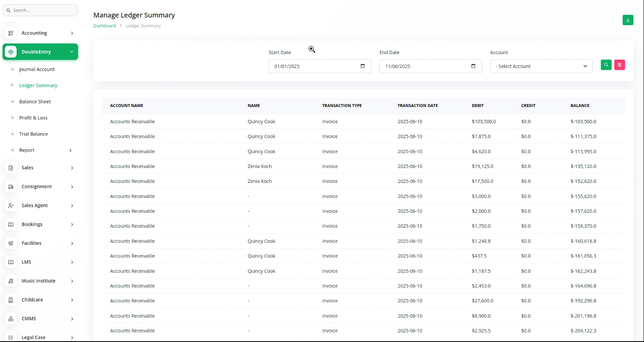Expand the Sales menu chevron
The height and width of the screenshot is (342, 644).
pyautogui.click(x=72, y=168)
